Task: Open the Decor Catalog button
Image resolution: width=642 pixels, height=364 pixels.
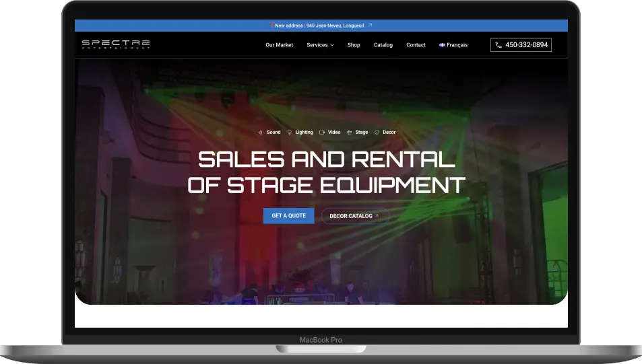Action: [x=354, y=216]
